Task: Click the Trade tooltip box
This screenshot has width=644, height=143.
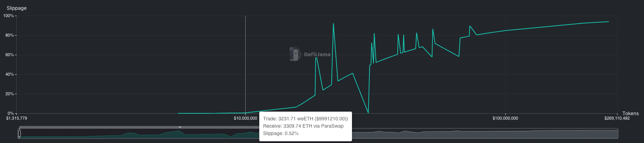Action: pyautogui.click(x=305, y=126)
